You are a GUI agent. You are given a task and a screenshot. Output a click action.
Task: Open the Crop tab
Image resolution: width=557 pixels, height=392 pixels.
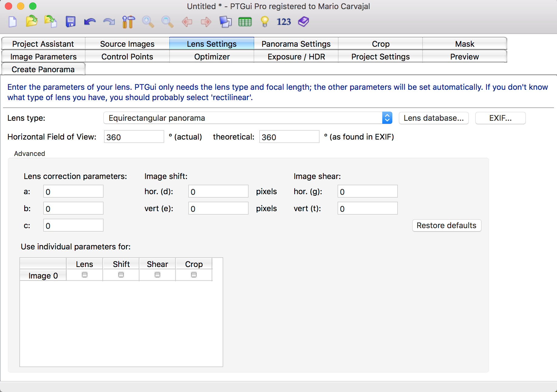[380, 44]
